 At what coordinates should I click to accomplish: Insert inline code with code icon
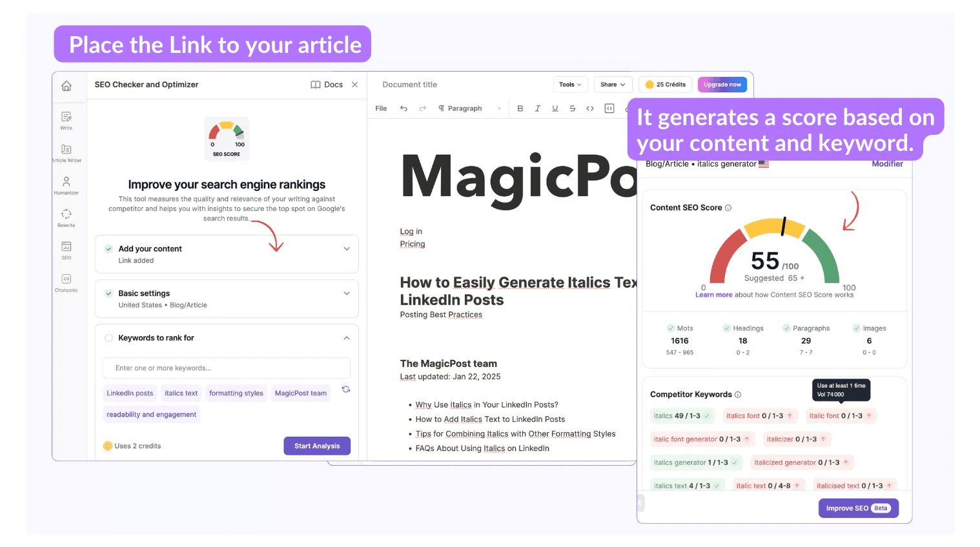coord(590,108)
